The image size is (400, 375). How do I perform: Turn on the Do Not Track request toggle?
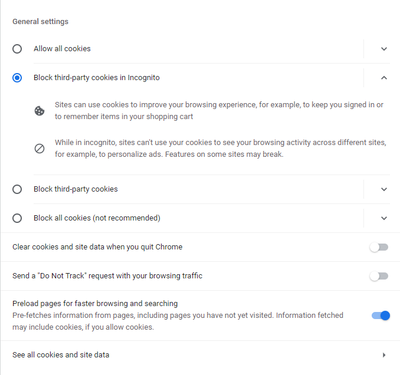tap(379, 276)
